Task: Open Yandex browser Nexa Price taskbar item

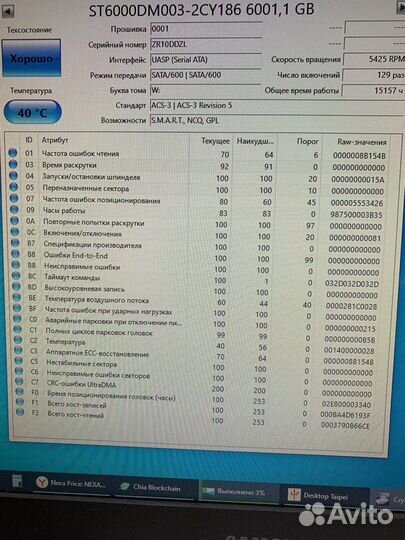Action: 72,484
